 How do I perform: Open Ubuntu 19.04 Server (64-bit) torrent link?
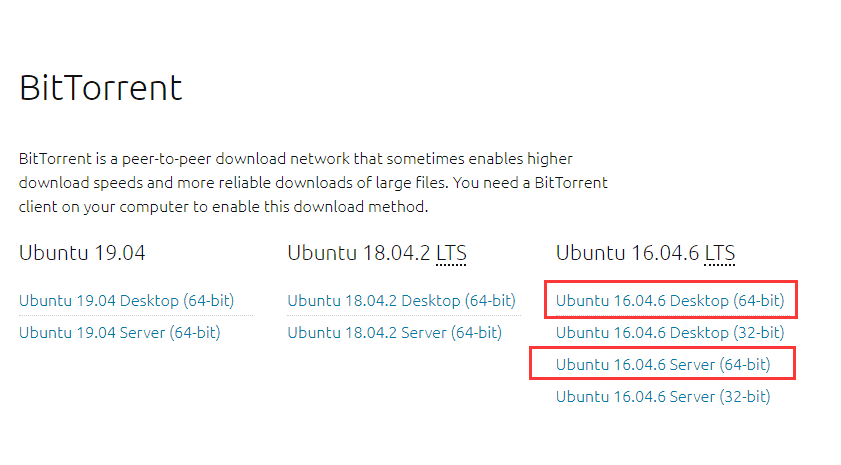tap(120, 333)
